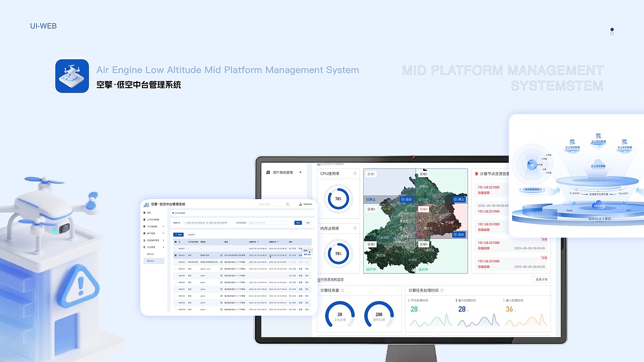The width and height of the screenshot is (644, 362).
Task: Toggle the select-all checkbox in table header
Action: 176,242
